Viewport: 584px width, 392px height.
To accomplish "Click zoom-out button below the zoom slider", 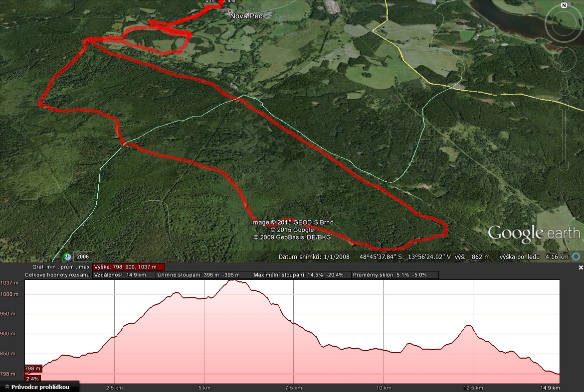I will click(x=564, y=166).
